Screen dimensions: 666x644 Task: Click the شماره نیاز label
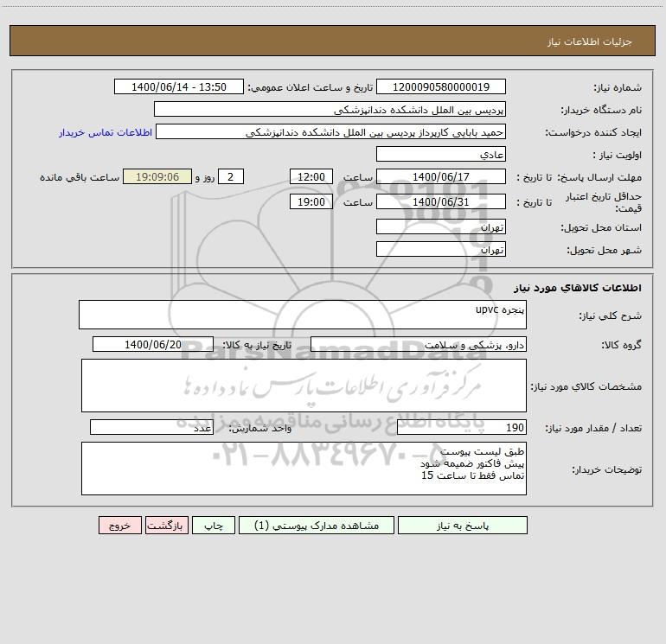[x=618, y=87]
